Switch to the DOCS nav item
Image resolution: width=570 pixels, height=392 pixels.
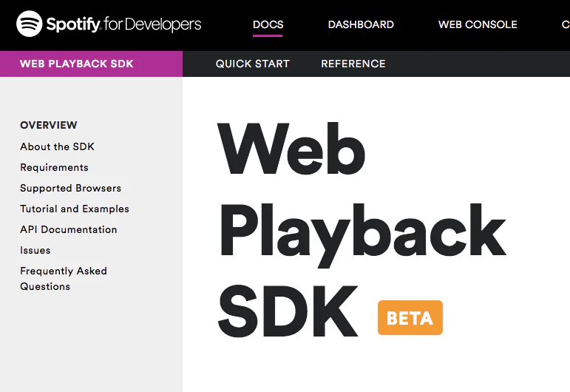[x=268, y=24]
